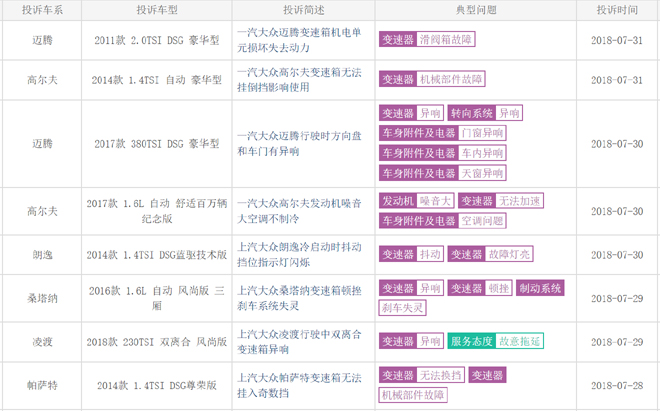Open complaint 一汽大众高尔夫发动机噪音大空调不制冷
Viewport: 660px width, 411px height.
[x=299, y=211]
